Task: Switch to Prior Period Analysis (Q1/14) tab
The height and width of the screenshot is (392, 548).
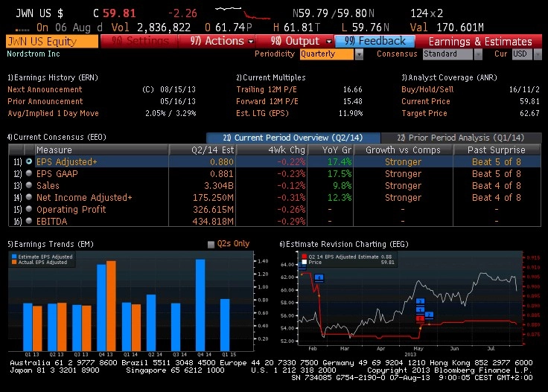Action: coord(461,138)
